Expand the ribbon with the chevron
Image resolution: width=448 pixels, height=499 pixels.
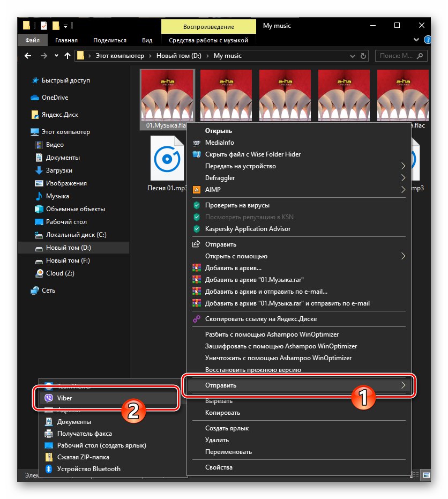pyautogui.click(x=416, y=40)
